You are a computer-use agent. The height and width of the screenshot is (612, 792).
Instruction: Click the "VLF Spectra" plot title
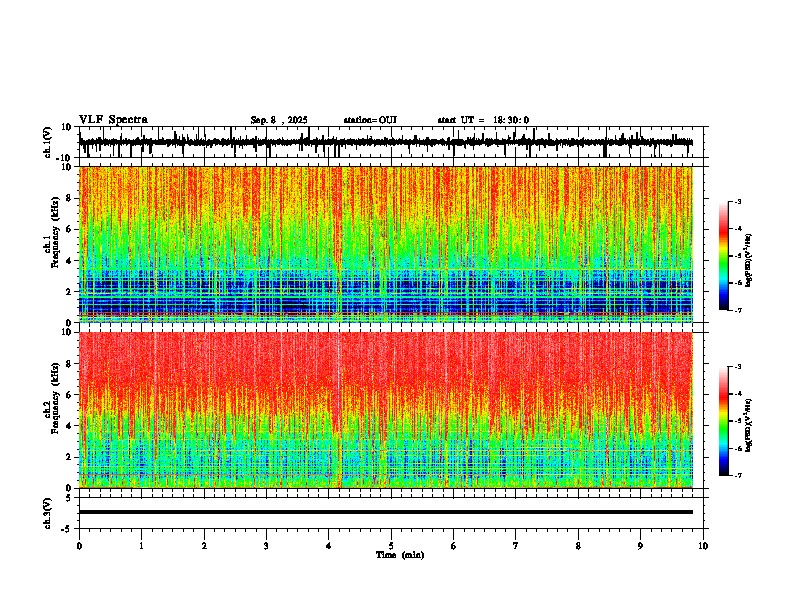[113, 120]
